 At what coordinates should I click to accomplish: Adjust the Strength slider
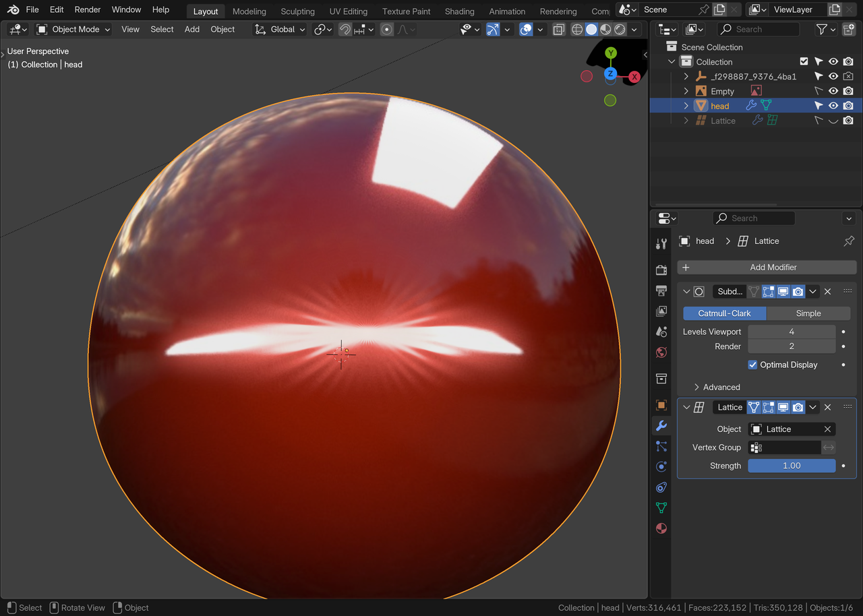(x=792, y=466)
